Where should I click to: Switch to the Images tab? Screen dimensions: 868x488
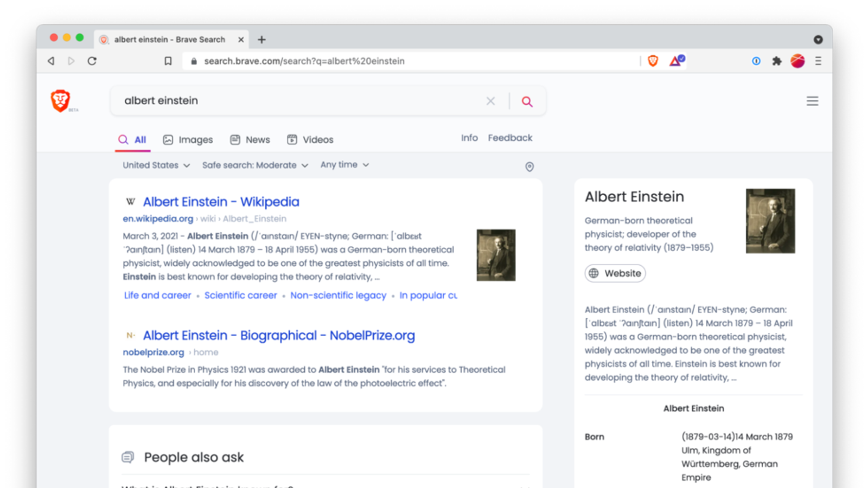click(x=188, y=139)
